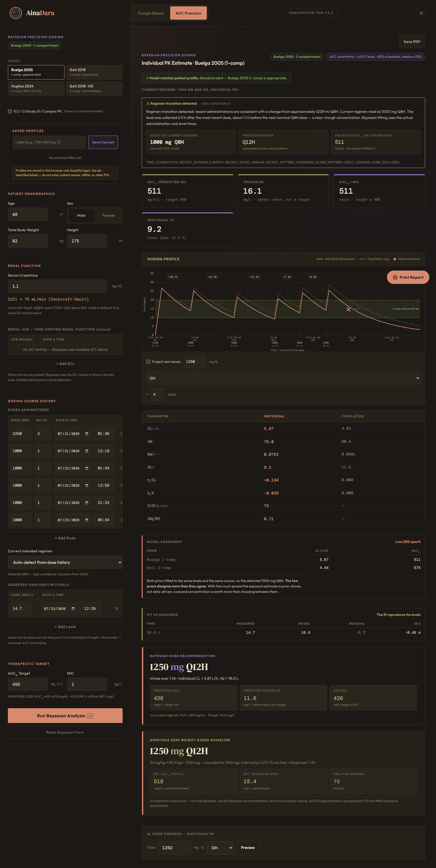Click the Individual (Bayesian) legend line
This screenshot has height=868, width=436.
320,259
